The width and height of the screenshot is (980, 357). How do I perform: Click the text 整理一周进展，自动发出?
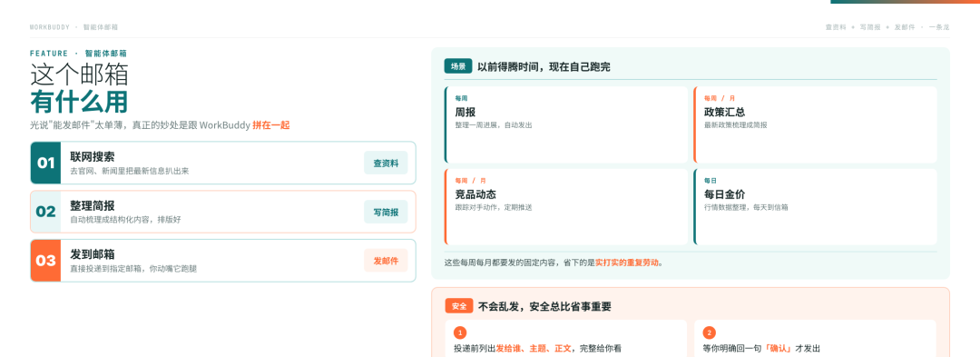pyautogui.click(x=494, y=125)
